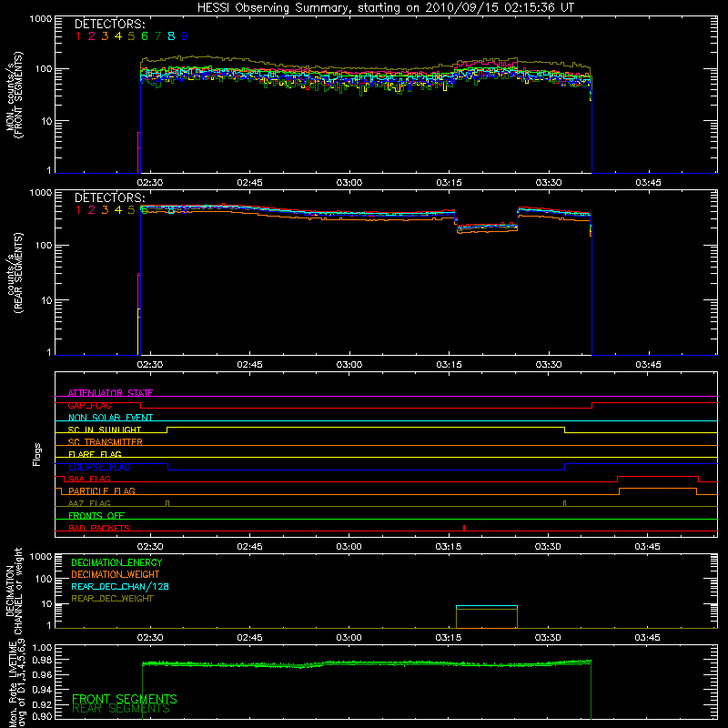Click the 10 y-tick of decimation plot

46,604
